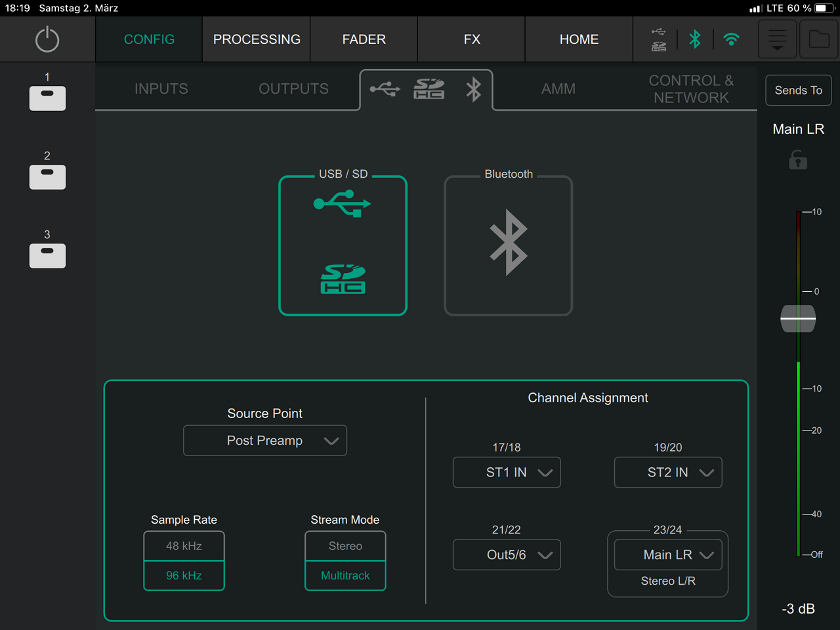This screenshot has width=840, height=630.
Task: Switch Stream Mode to Stereo
Action: (345, 546)
